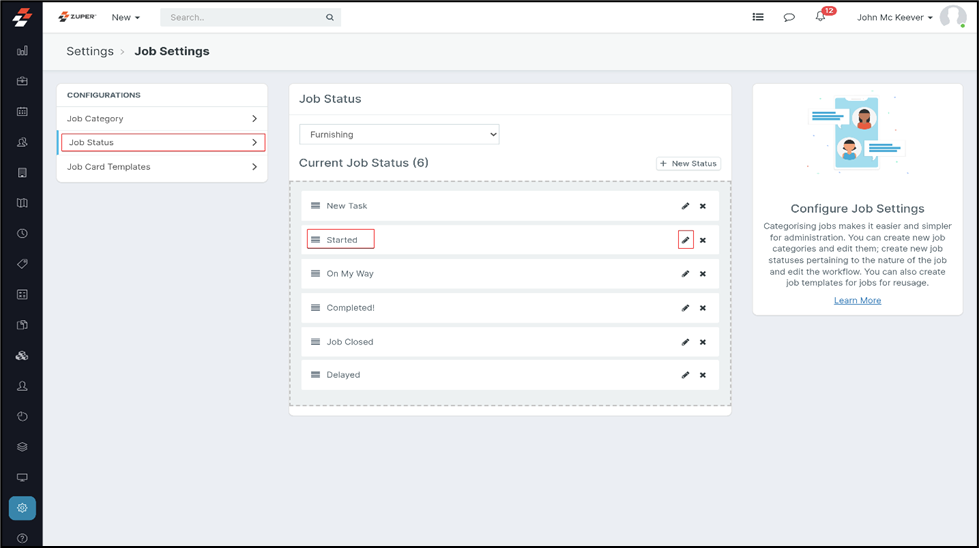
Task: Edit the Delayed status
Action: (686, 375)
